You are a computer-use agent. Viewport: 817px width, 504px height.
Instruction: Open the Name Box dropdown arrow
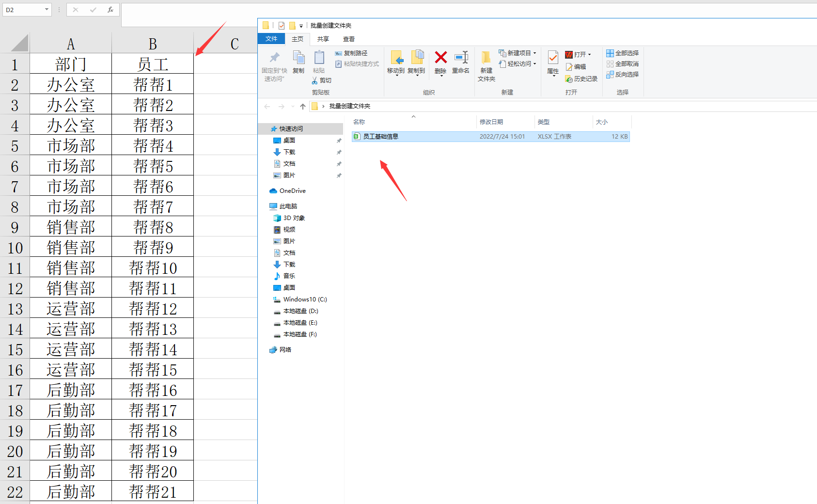click(x=47, y=10)
